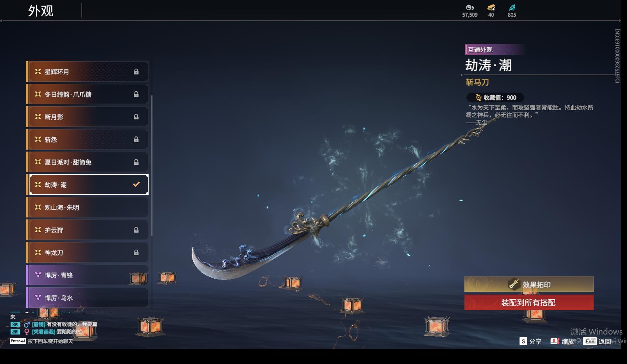Select the 观山海·朱明 appearance
Image resolution: width=627 pixels, height=364 pixels.
(x=87, y=207)
